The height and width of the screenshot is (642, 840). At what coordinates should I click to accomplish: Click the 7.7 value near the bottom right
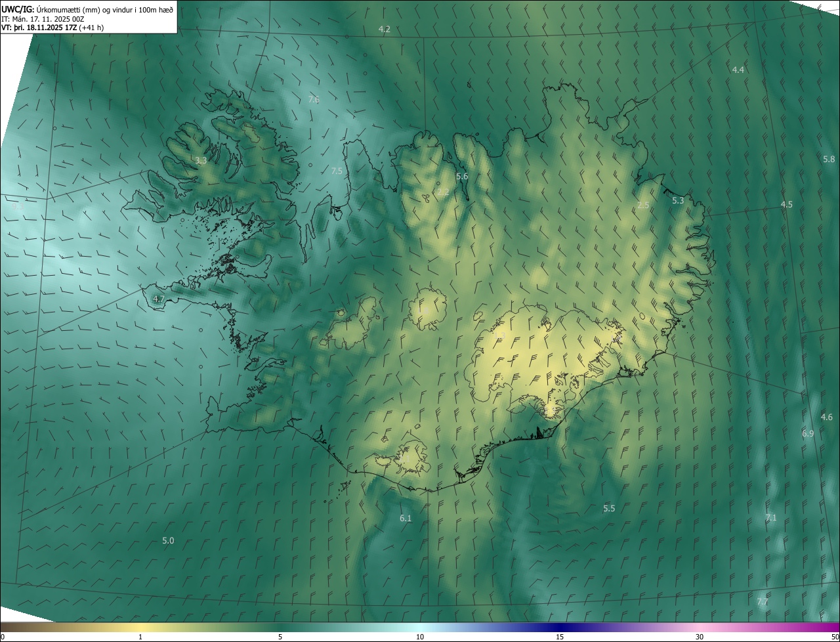coord(762,602)
